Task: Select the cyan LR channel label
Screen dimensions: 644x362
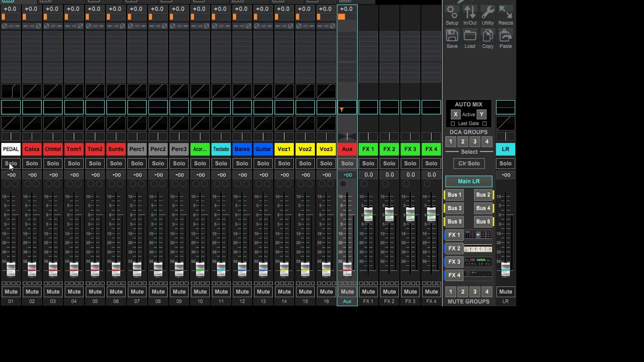Action: (x=505, y=149)
